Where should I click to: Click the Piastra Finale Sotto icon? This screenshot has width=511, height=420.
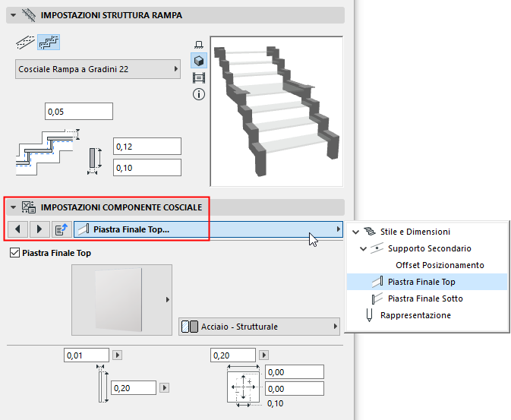click(377, 298)
